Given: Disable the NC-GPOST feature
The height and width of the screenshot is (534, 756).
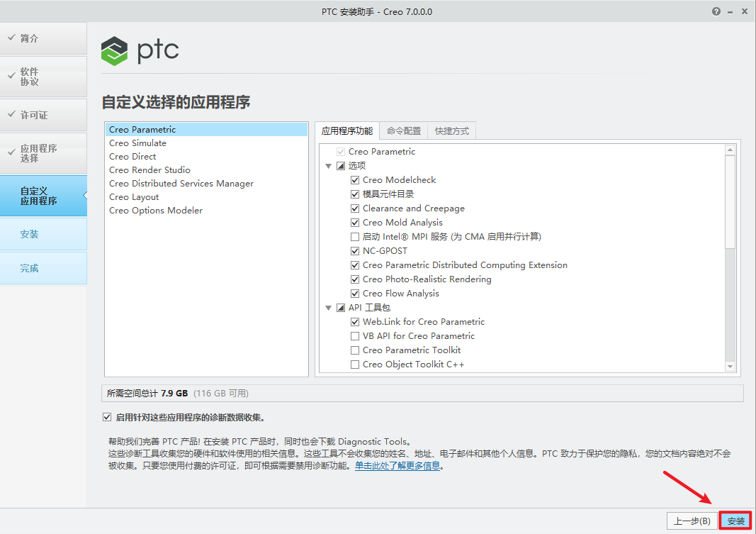Looking at the screenshot, I should coord(355,250).
